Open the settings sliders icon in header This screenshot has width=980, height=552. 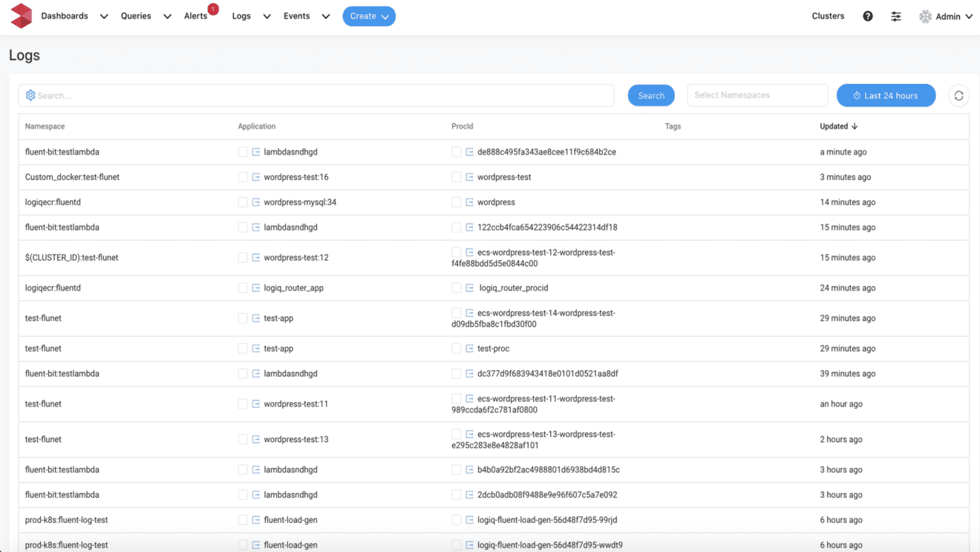(896, 16)
